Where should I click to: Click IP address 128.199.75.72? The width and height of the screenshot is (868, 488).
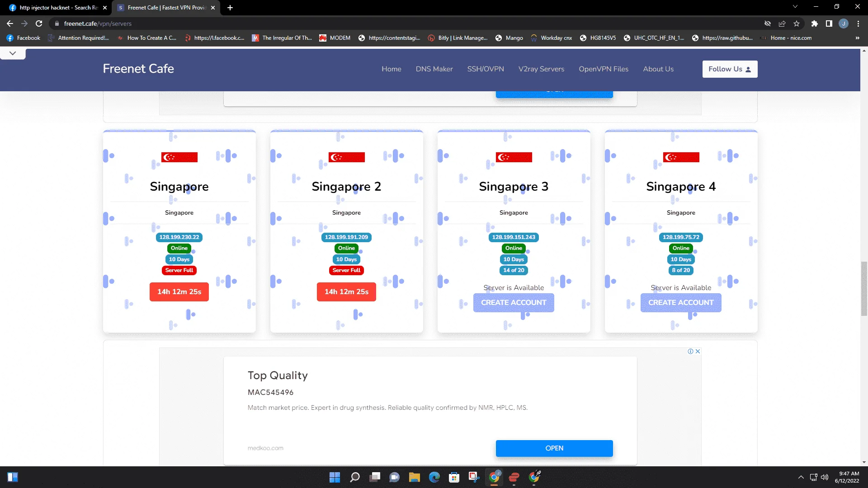click(x=681, y=237)
